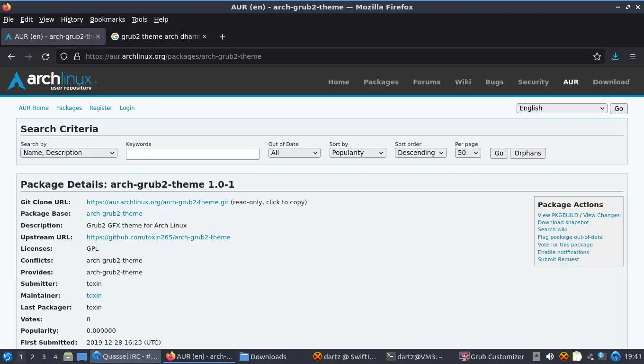Screen dimensions: 644x364
Task: Switch to workspace 4 in the pager
Action: pyautogui.click(x=55, y=356)
